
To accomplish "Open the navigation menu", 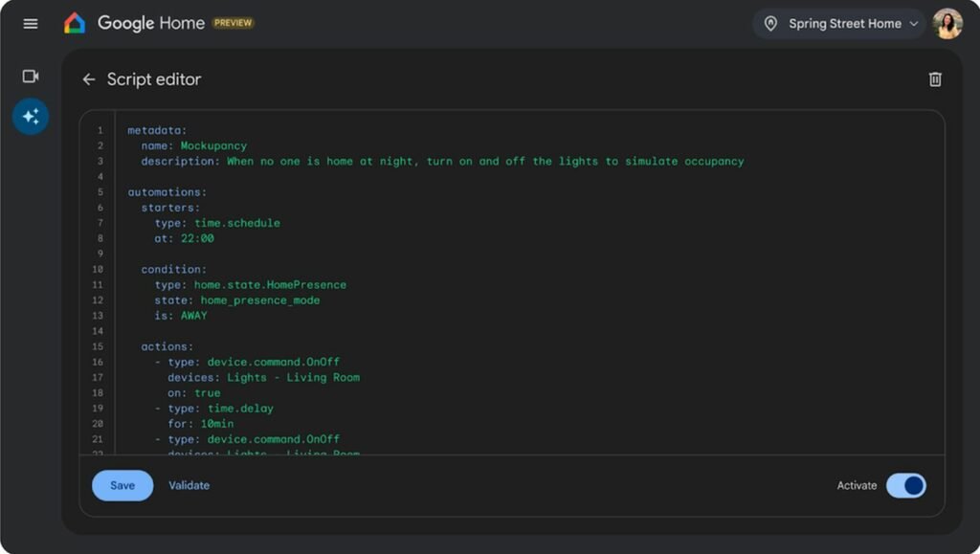I will tap(30, 23).
